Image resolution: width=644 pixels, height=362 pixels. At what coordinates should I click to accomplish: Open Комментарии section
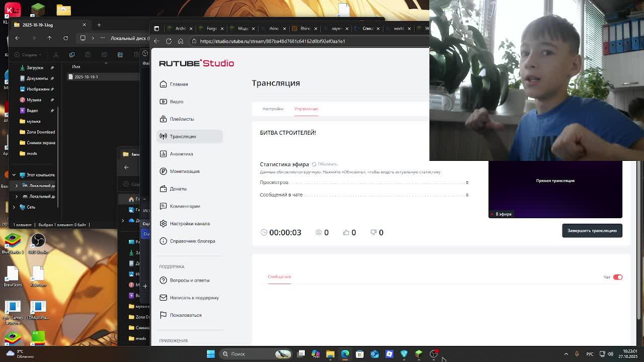coord(189,206)
